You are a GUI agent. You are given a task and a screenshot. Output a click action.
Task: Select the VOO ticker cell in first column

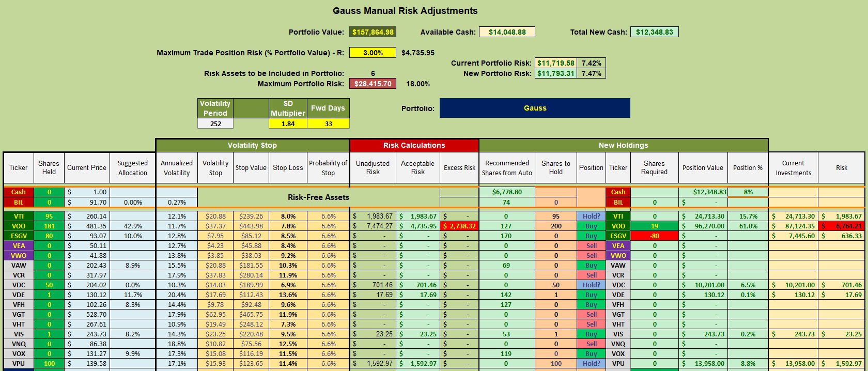tap(19, 226)
